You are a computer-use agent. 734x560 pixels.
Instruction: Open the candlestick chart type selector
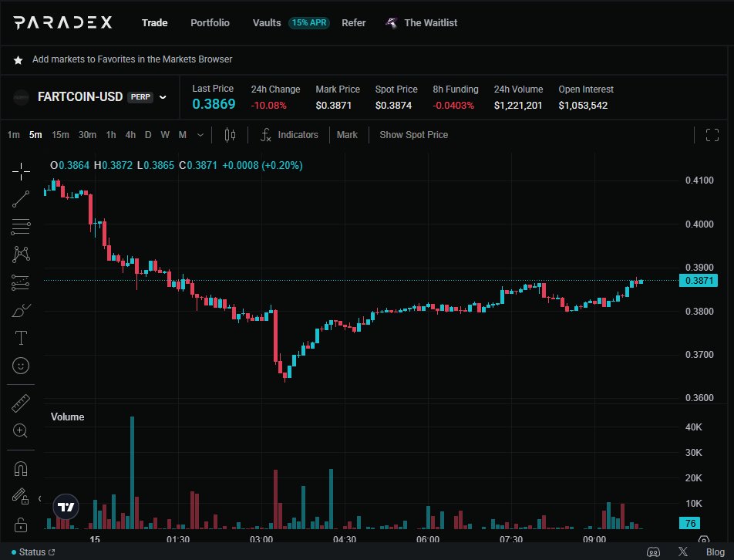[x=230, y=135]
